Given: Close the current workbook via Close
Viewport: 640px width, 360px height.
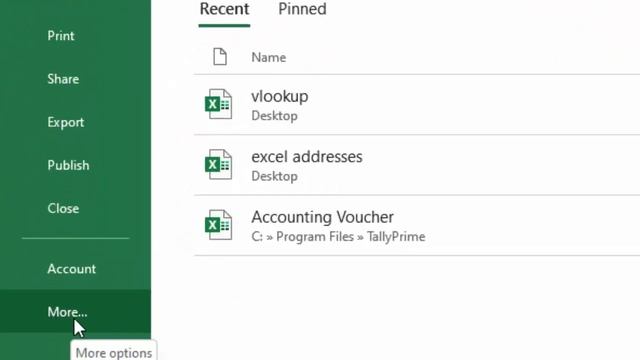Looking at the screenshot, I should tap(63, 209).
